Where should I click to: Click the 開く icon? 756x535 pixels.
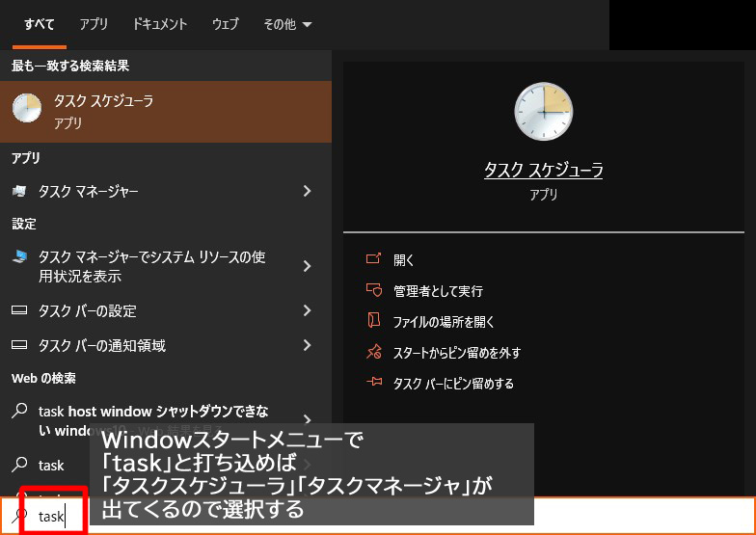point(374,258)
